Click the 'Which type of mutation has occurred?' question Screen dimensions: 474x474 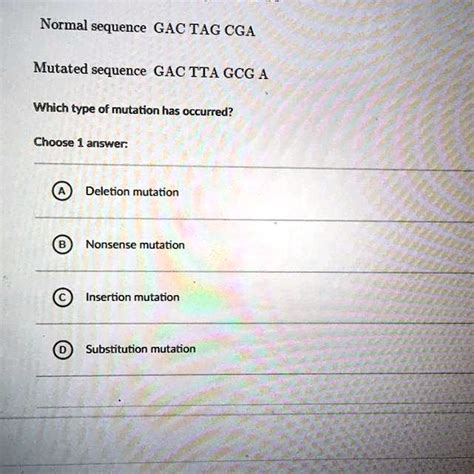click(133, 109)
